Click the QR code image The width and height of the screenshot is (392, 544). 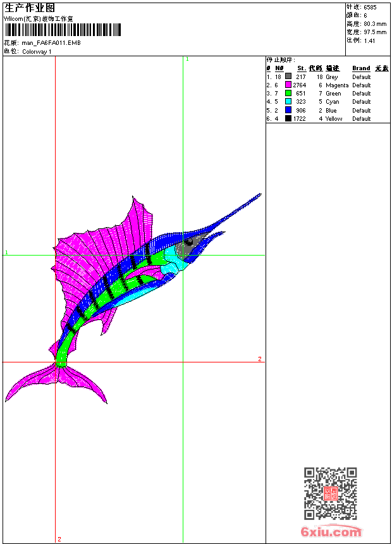[x=330, y=494]
